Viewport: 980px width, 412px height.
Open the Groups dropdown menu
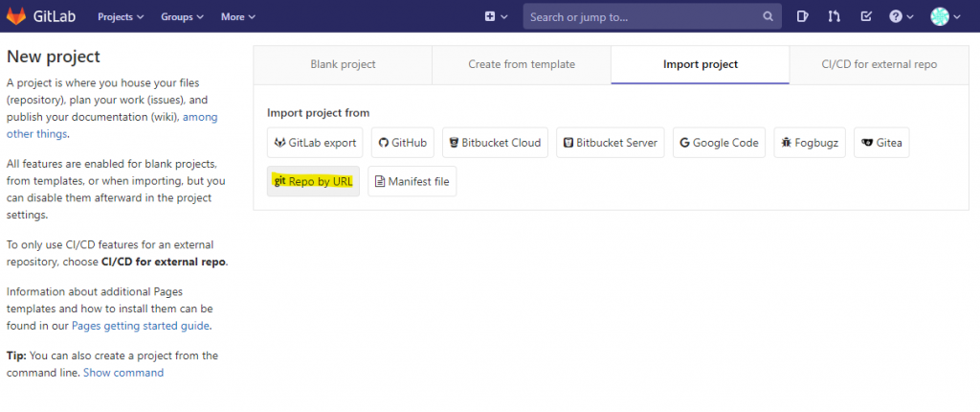click(182, 17)
